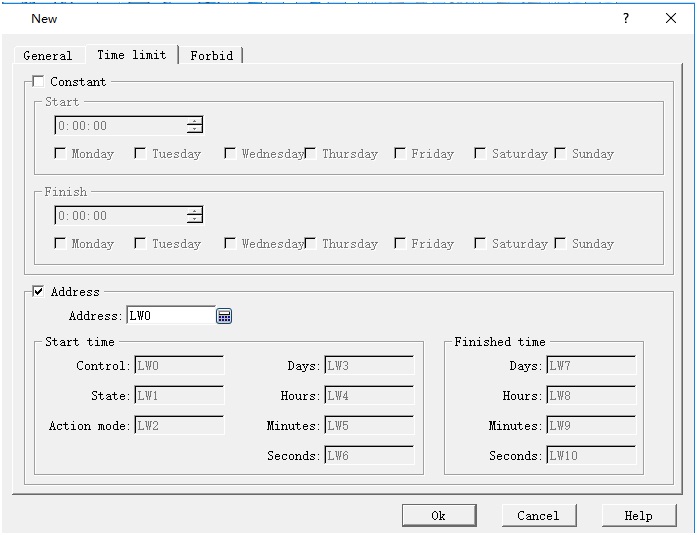Image resolution: width=697 pixels, height=535 pixels.
Task: Switch to the General tab
Action: click(47, 56)
